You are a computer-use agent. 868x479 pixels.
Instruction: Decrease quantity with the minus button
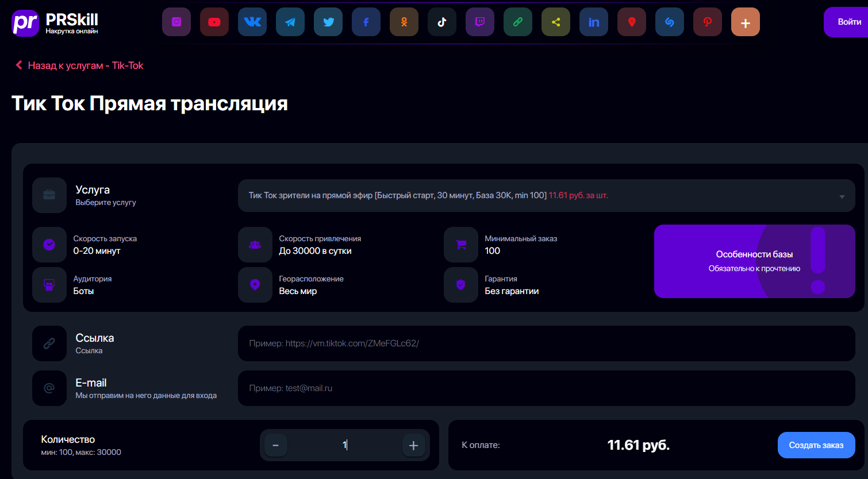(x=276, y=445)
